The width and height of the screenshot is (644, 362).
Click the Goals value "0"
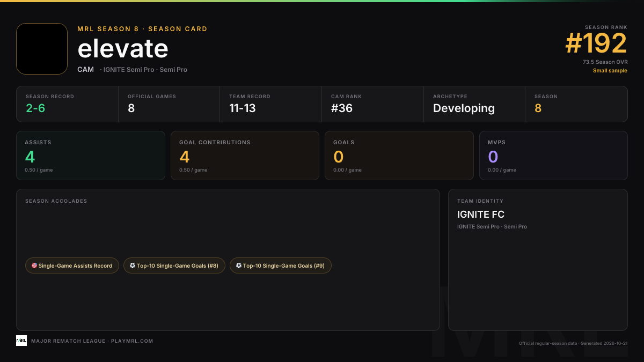pos(338,157)
